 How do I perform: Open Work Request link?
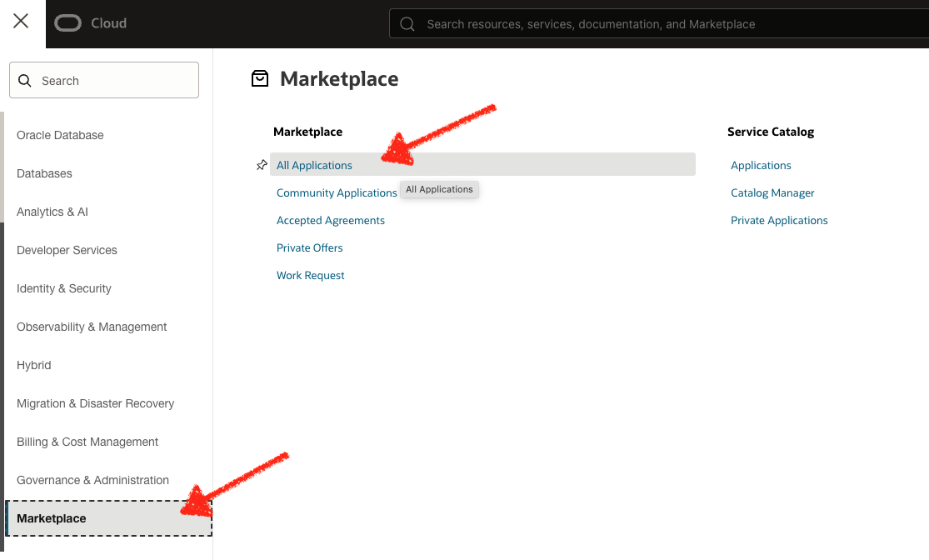tap(311, 276)
